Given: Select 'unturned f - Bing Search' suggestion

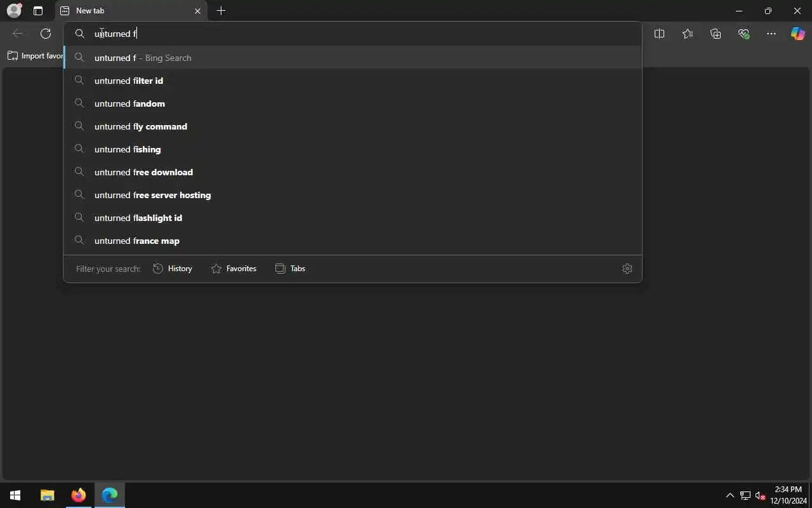Looking at the screenshot, I should pyautogui.click(x=353, y=58).
